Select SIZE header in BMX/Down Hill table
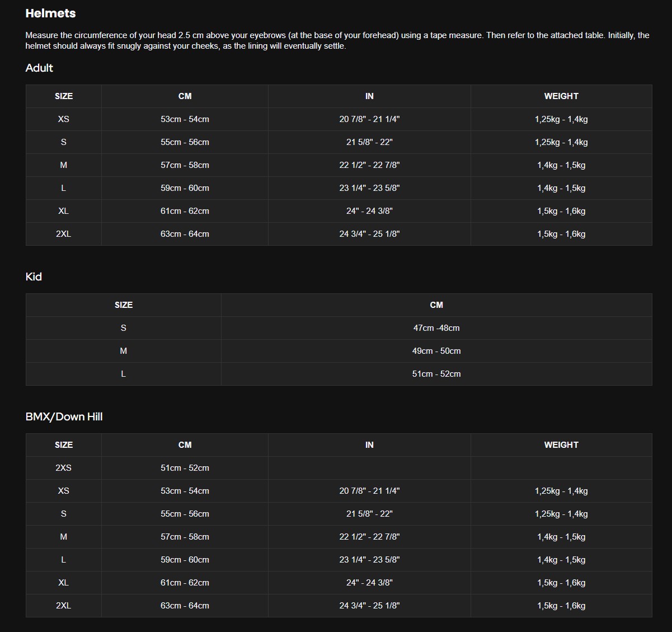Image resolution: width=672 pixels, height=632 pixels. click(x=64, y=445)
